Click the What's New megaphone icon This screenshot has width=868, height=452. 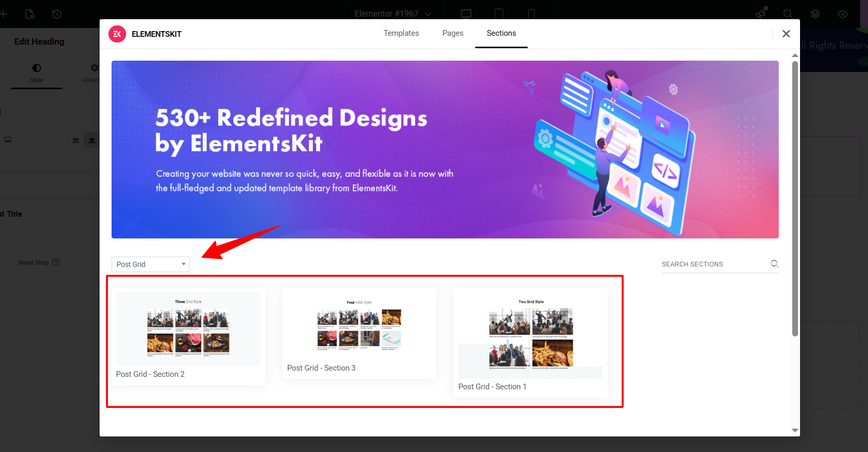click(x=761, y=14)
